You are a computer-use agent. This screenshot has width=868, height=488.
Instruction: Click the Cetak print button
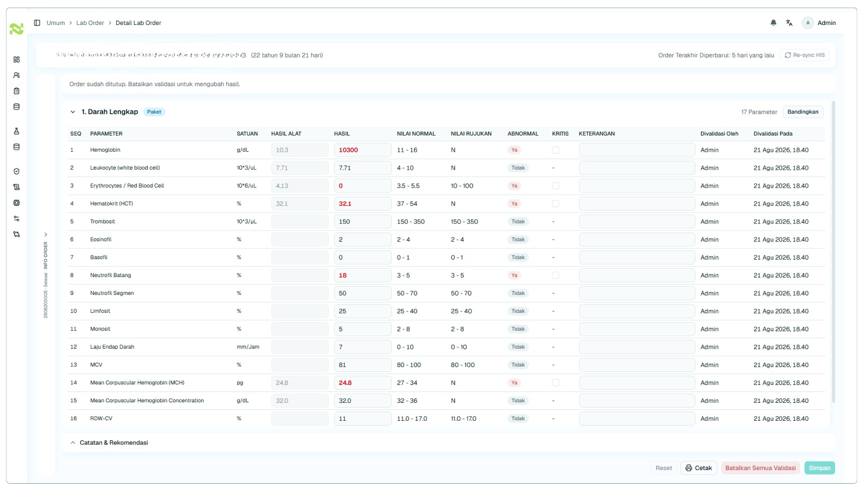point(699,468)
